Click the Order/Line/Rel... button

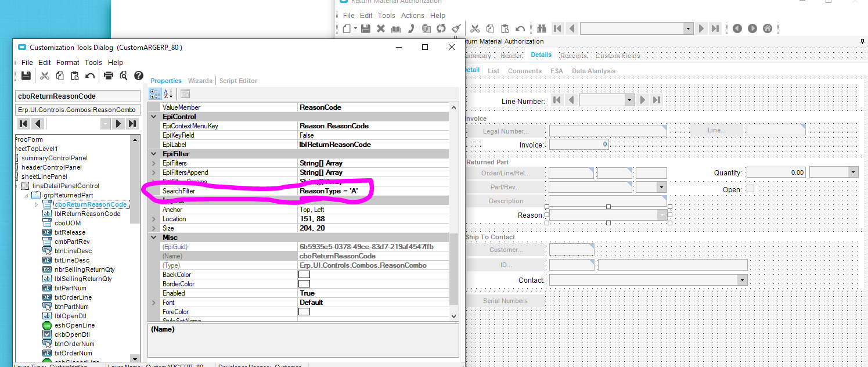coord(506,173)
